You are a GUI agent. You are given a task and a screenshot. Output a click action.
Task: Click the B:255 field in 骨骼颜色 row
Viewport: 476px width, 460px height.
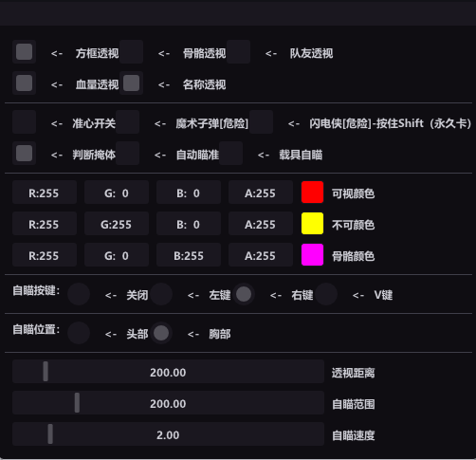point(189,255)
